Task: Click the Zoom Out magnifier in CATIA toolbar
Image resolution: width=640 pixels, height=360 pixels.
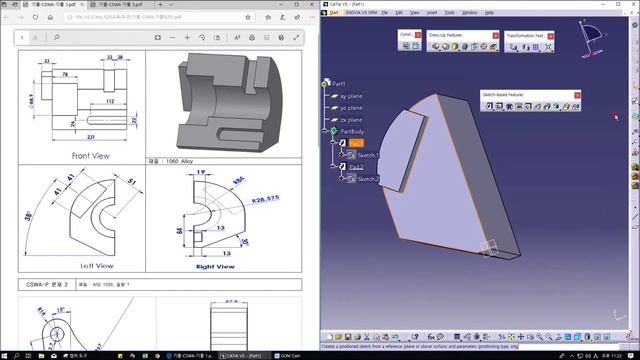Action: point(549,337)
